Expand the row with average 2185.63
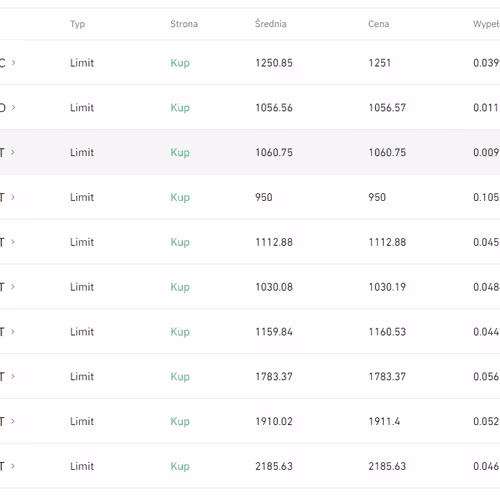 (13, 466)
